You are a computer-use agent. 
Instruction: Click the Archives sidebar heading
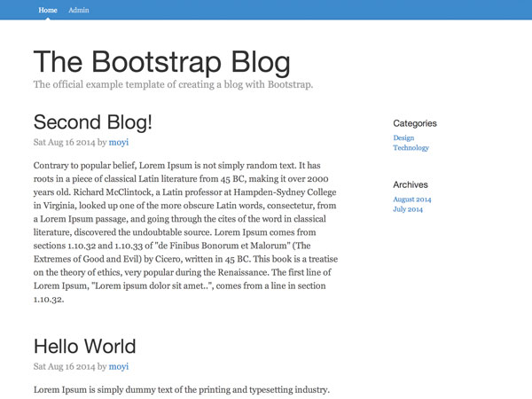click(x=411, y=185)
